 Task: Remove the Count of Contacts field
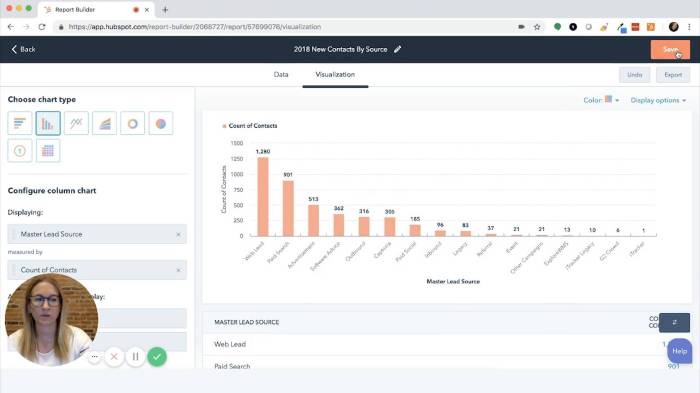click(x=178, y=270)
